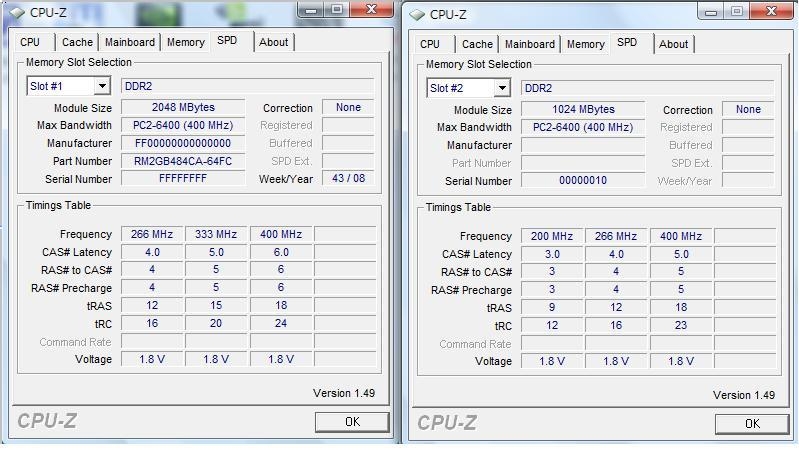Click Version 1.49 text in right window
This screenshot has height=450, width=799.
[744, 395]
